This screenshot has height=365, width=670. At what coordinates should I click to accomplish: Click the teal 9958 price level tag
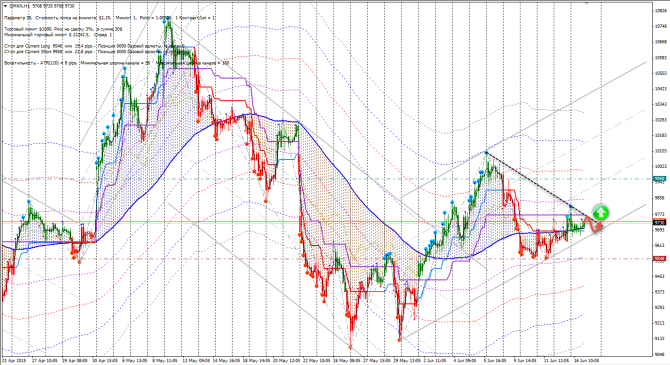pyautogui.click(x=659, y=179)
